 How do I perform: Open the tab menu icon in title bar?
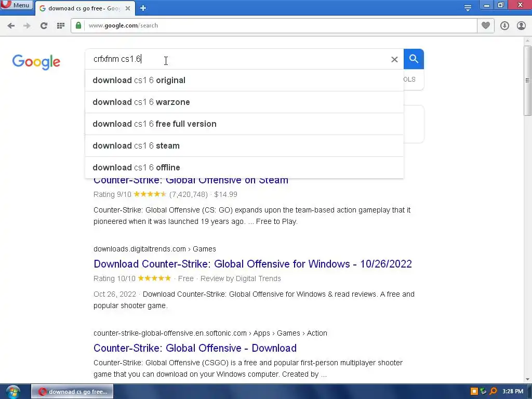(x=468, y=8)
